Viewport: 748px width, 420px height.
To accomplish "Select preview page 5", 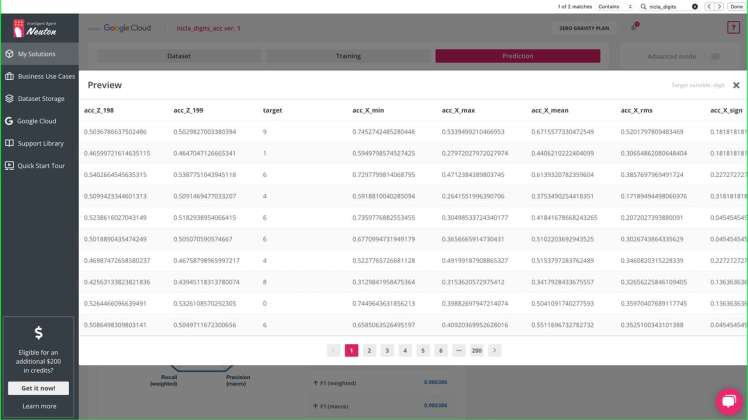I will coord(423,350).
